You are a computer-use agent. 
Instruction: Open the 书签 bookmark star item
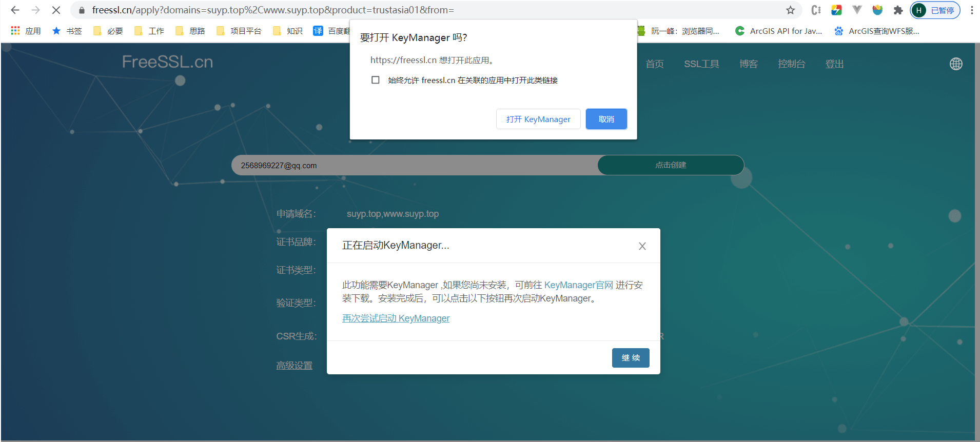tap(67, 31)
